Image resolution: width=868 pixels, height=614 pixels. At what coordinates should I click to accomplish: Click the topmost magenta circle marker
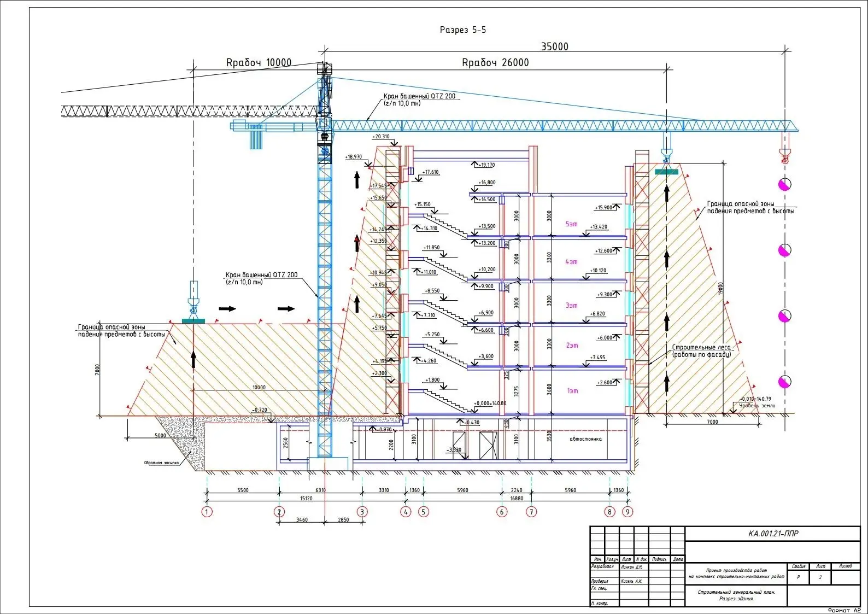coord(785,184)
